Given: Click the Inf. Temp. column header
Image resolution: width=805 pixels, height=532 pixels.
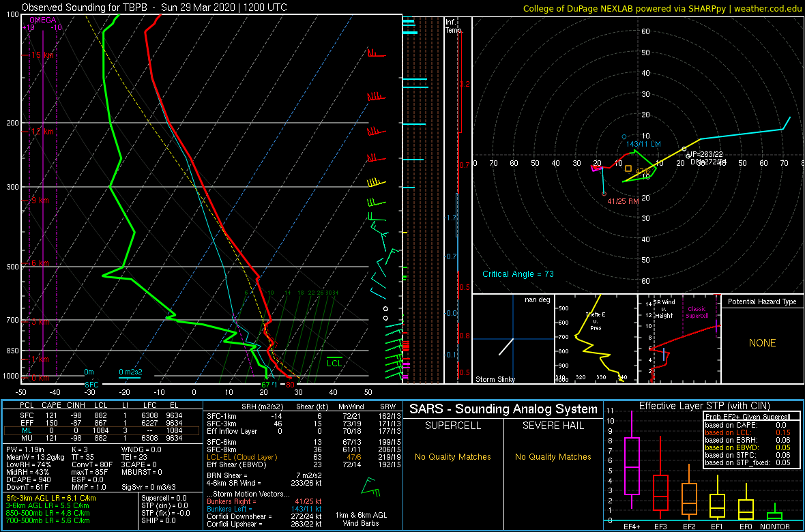Looking at the screenshot, I should pyautogui.click(x=454, y=26).
